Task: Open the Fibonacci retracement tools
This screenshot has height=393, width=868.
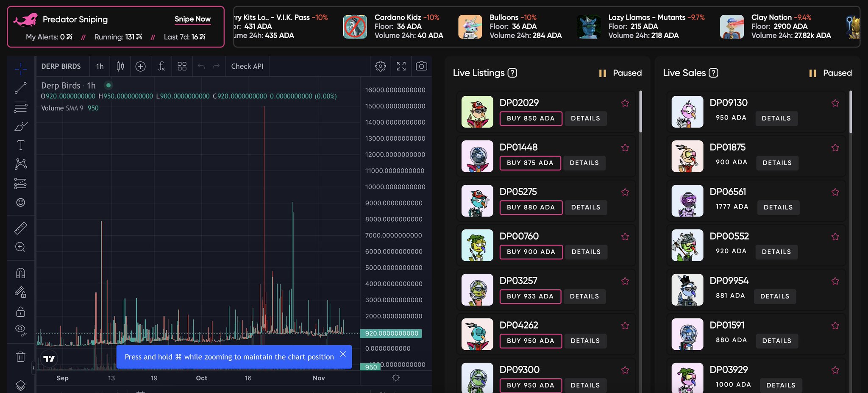Action: tap(20, 107)
